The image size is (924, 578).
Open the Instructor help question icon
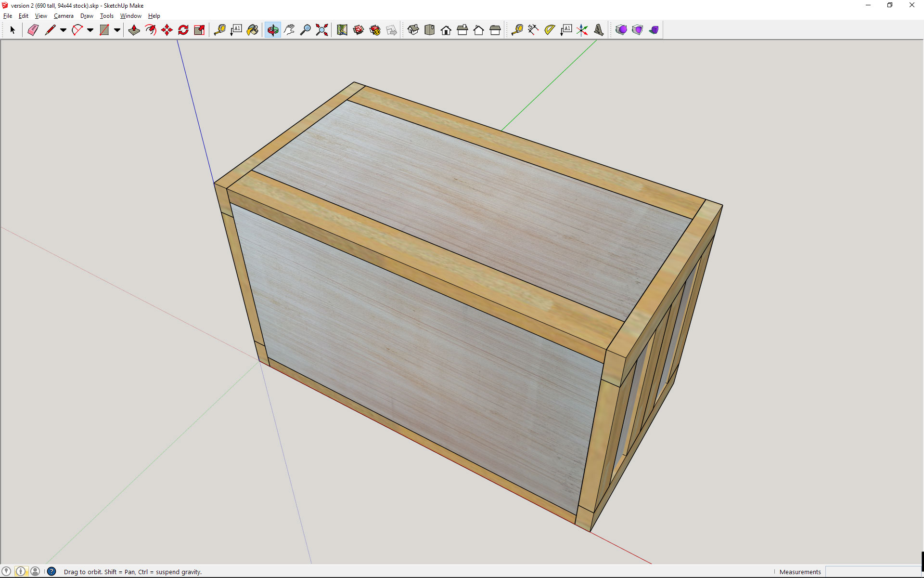pyautogui.click(x=51, y=571)
